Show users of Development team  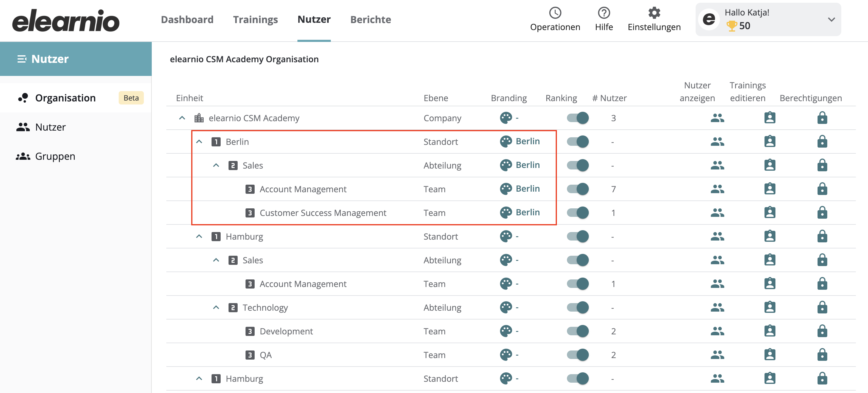pos(717,331)
